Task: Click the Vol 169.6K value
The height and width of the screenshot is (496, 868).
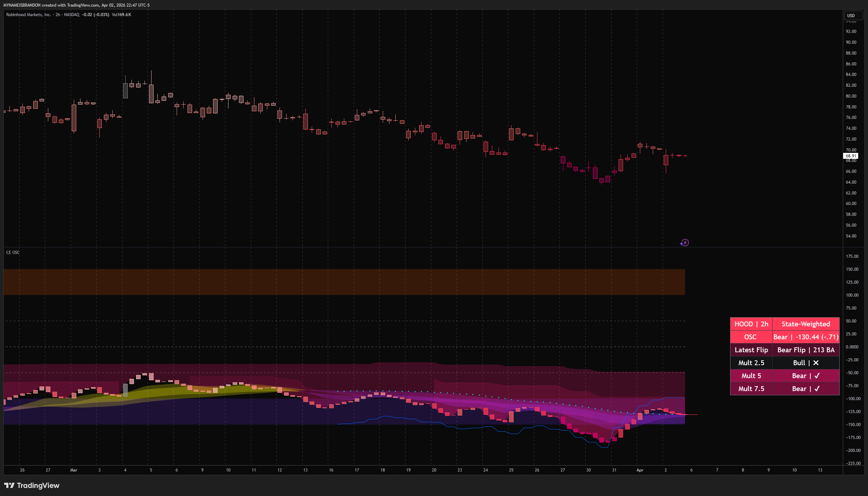Action: [x=121, y=15]
